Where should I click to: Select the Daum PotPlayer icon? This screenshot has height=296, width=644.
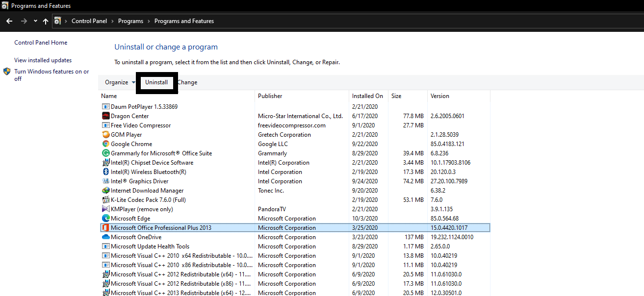click(105, 107)
